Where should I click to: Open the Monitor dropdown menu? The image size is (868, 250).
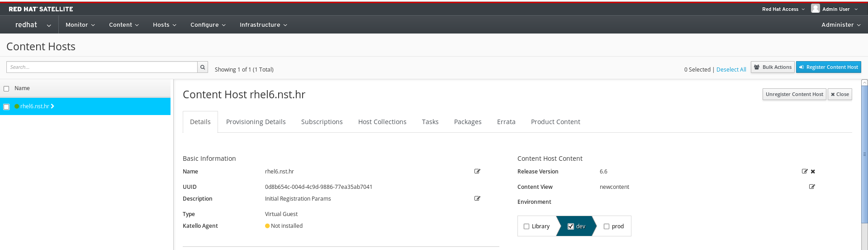click(x=80, y=25)
